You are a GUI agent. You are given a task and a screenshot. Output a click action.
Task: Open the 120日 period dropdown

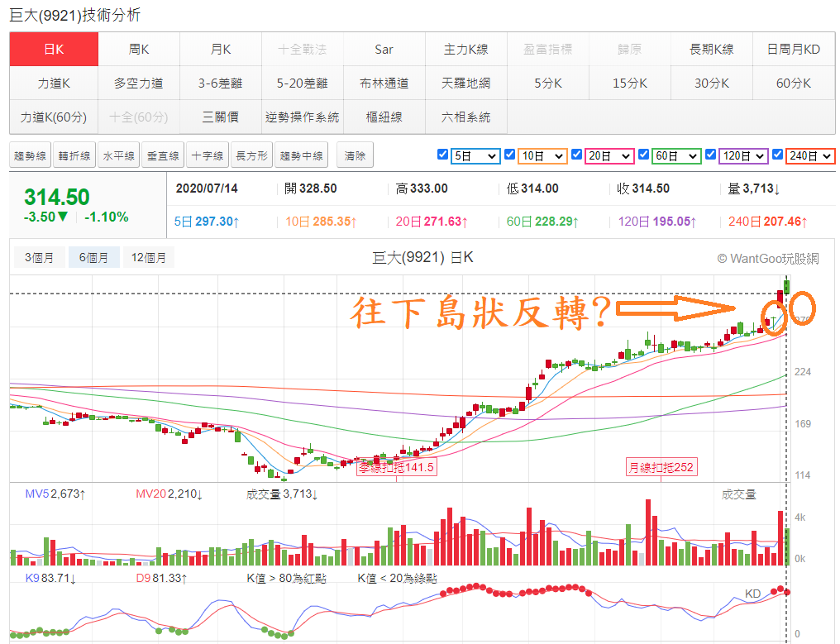click(x=743, y=156)
